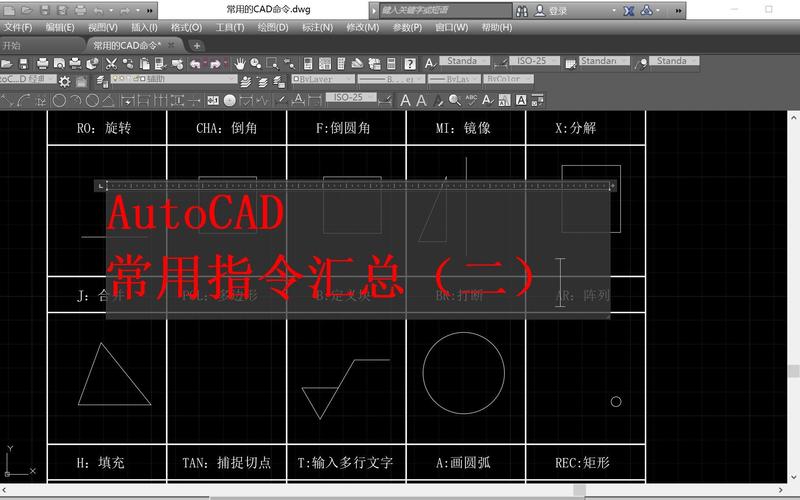Viewport: 800px width, 500px height.
Task: Click the Help question mark icon
Action: pos(410,63)
